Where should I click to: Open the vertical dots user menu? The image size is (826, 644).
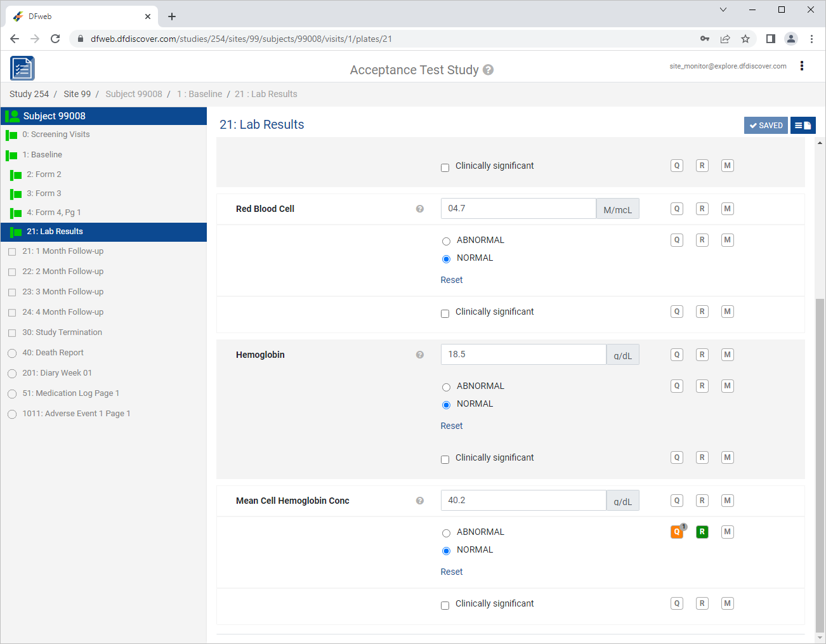(802, 66)
